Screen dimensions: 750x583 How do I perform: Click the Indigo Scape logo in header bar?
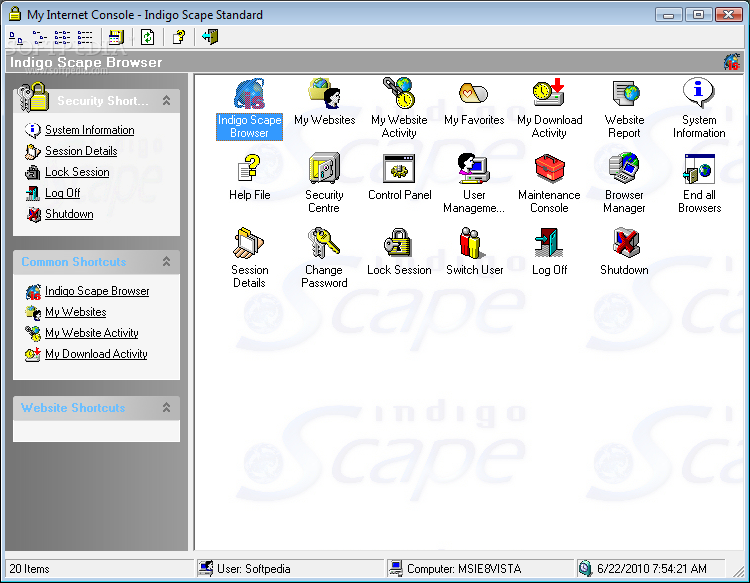731,62
